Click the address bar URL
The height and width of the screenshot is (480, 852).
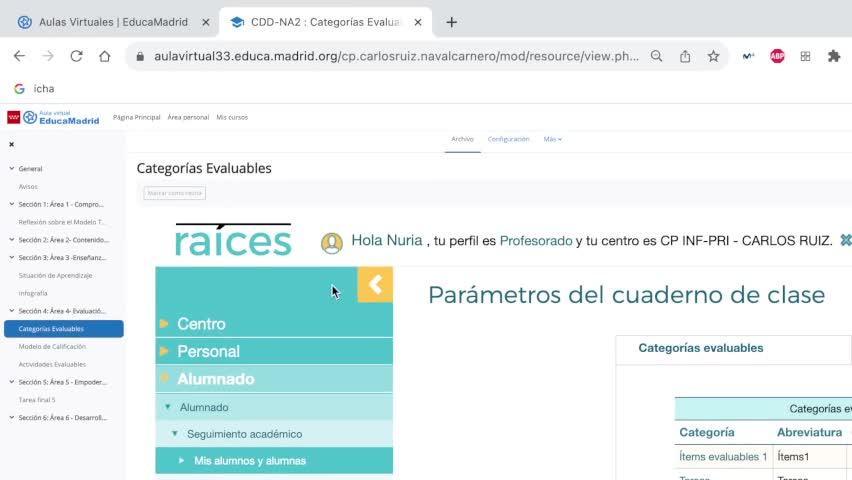396,56
